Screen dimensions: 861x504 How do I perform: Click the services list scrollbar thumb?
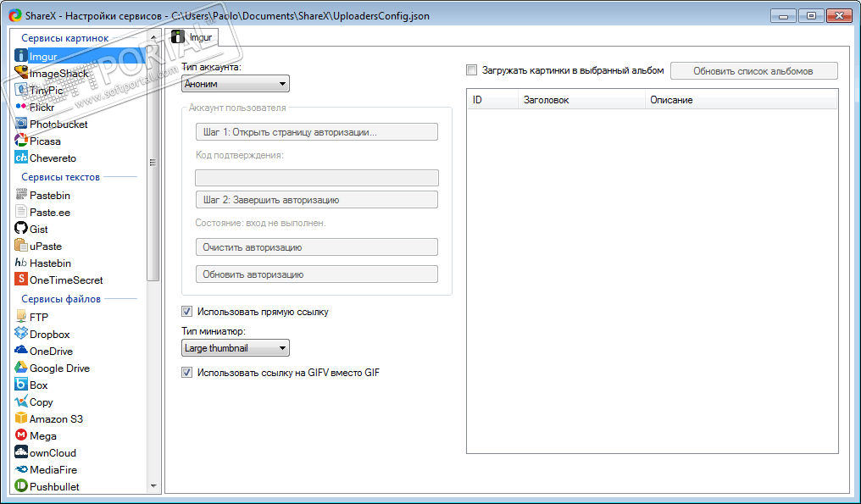point(153,162)
